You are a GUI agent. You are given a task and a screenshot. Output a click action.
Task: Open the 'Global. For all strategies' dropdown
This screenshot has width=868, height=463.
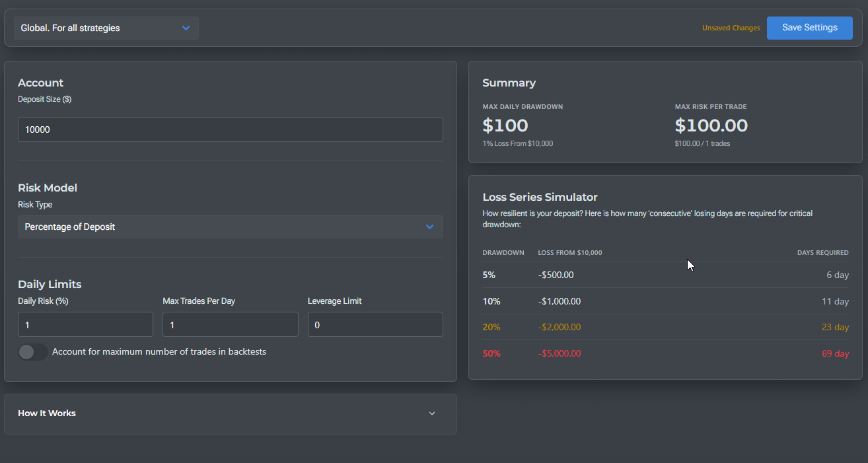[106, 28]
